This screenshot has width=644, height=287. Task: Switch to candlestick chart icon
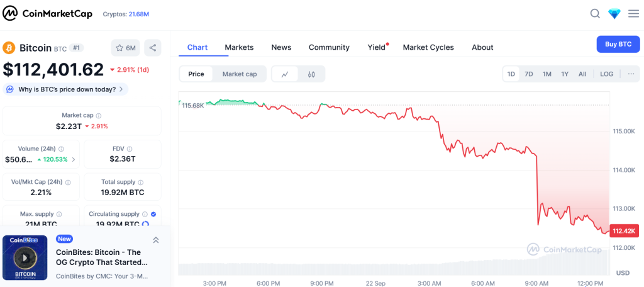(311, 74)
